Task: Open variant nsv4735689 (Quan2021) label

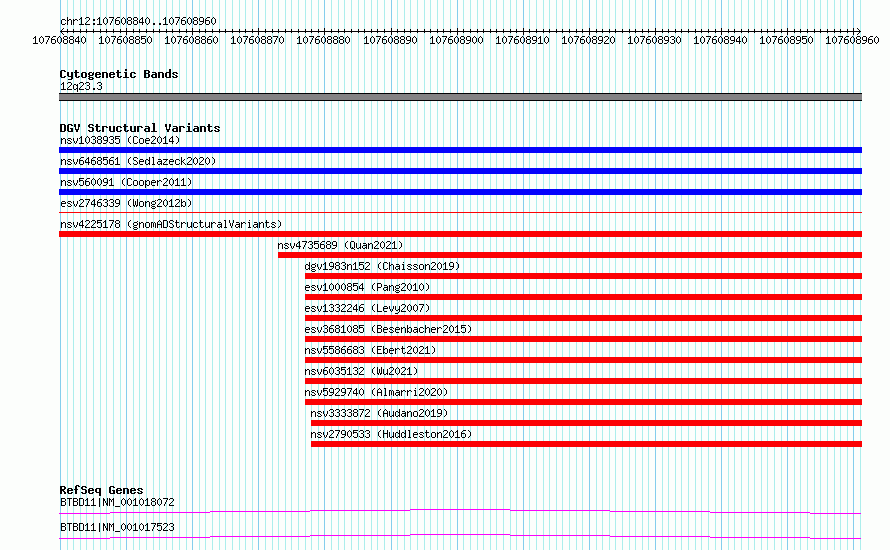Action: pos(340,245)
